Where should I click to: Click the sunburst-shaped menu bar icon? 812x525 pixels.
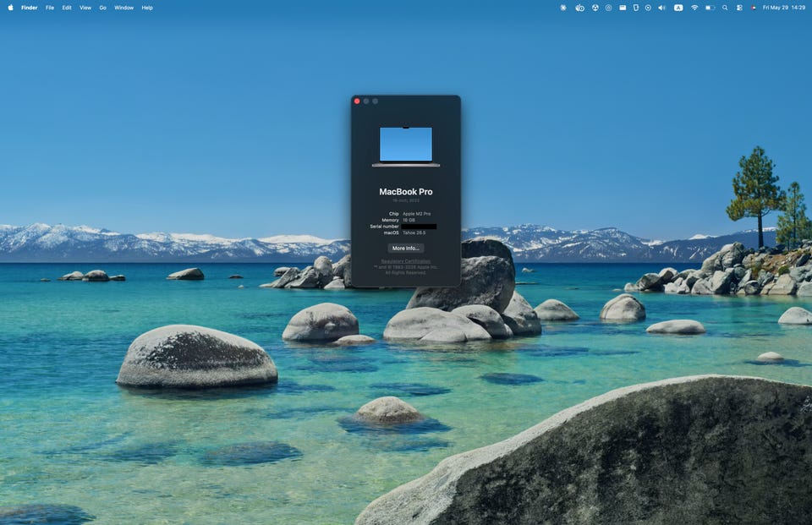pyautogui.click(x=563, y=8)
